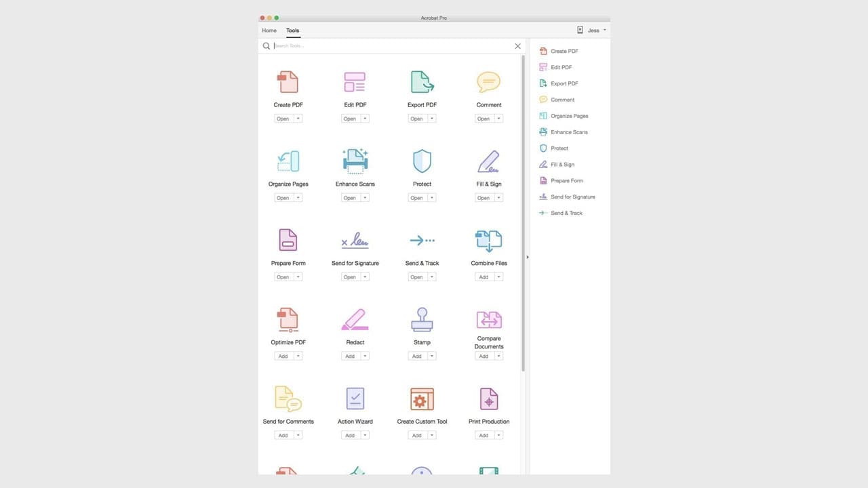Open the dropdown next to Export PDF's Open button
The image size is (868, 488).
431,119
